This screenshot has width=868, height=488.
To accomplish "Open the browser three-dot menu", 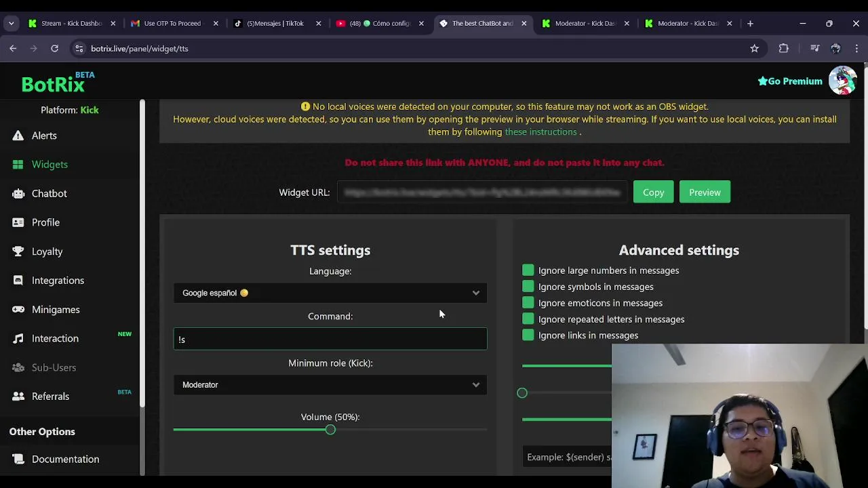I will coord(856,49).
